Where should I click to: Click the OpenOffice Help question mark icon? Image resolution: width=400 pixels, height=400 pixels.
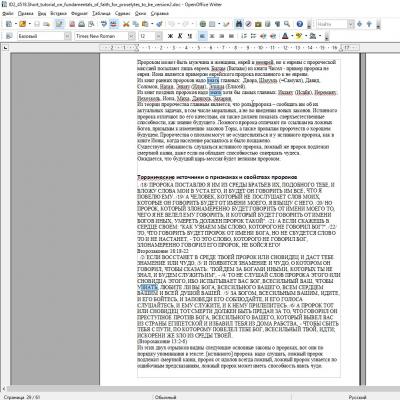click(300, 24)
